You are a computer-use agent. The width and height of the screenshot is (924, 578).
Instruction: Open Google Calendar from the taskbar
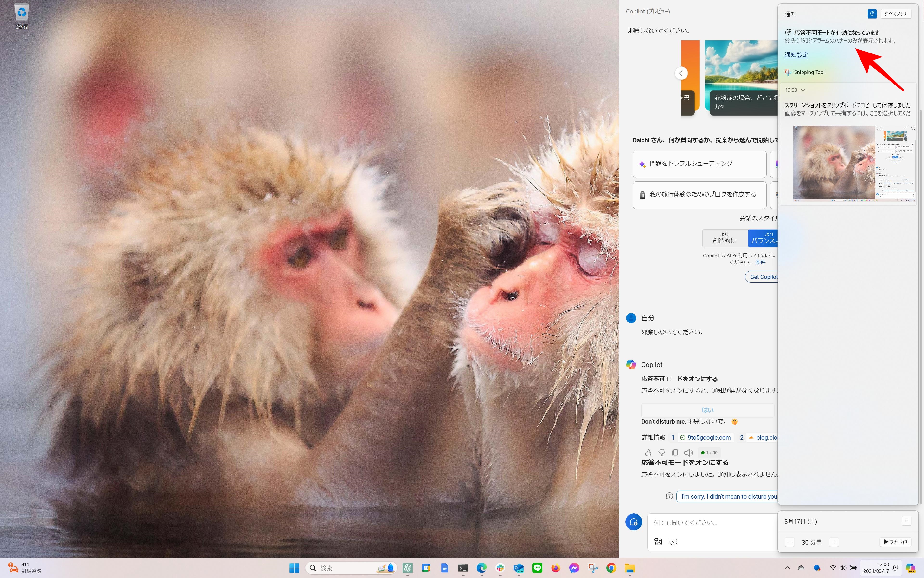pos(426,568)
